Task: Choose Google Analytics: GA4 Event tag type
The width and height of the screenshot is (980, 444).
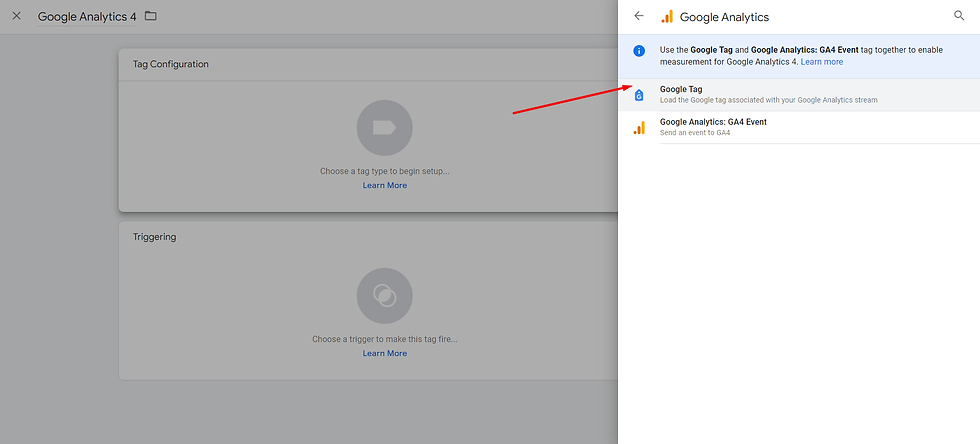Action: click(799, 127)
